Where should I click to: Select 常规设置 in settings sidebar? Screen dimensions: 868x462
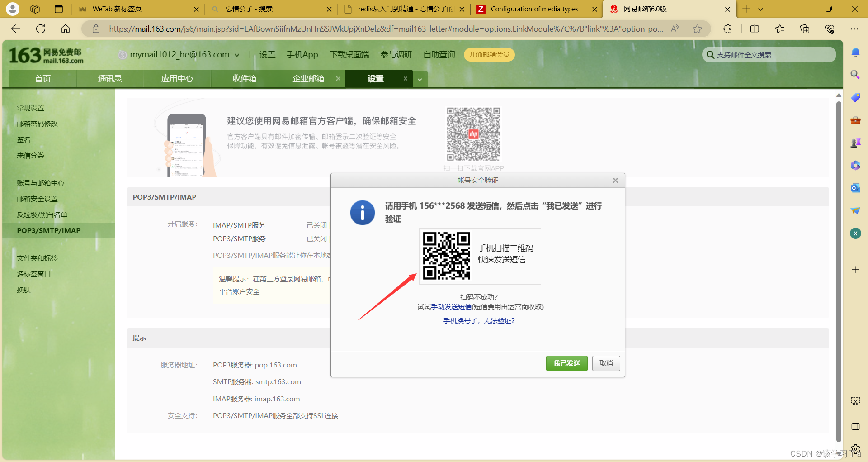(30, 108)
